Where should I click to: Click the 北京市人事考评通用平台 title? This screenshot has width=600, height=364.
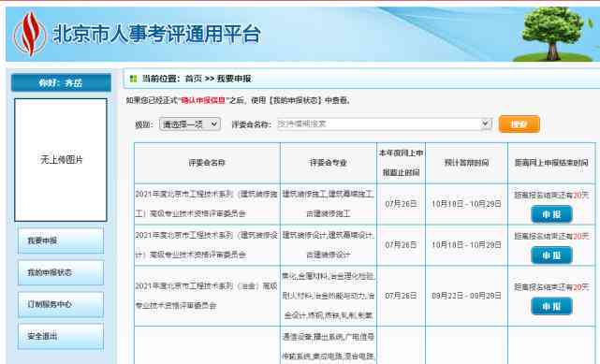click(157, 34)
